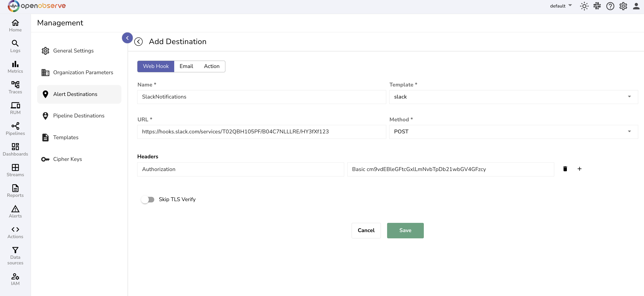Save the new destination
Image resolution: width=644 pixels, height=296 pixels.
[405, 230]
